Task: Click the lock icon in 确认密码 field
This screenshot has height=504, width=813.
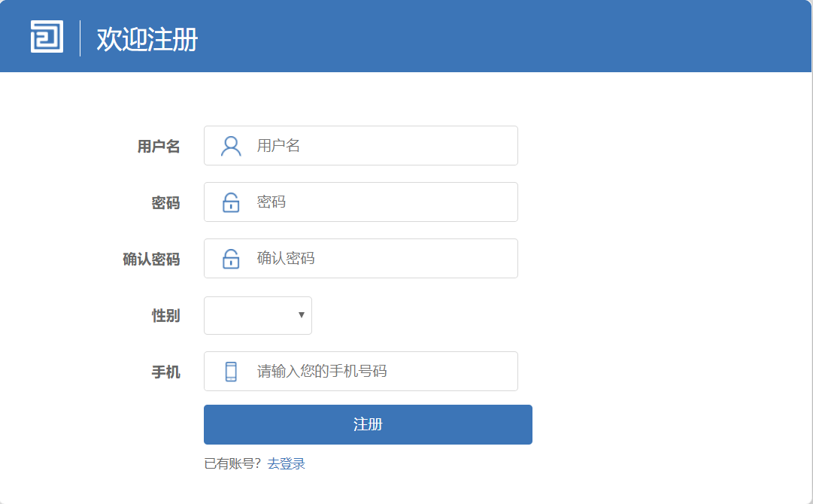Action: (231, 259)
